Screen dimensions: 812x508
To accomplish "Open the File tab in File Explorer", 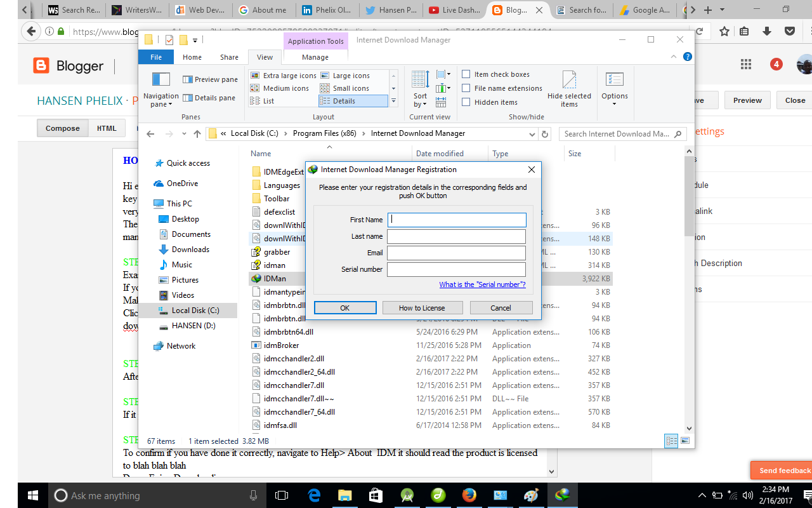I will 156,57.
